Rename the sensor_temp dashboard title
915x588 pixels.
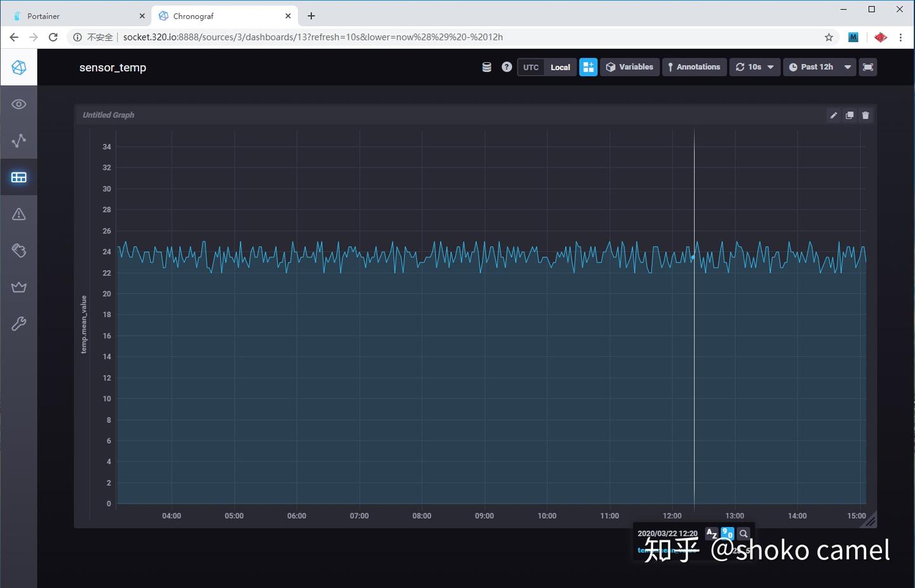(112, 67)
